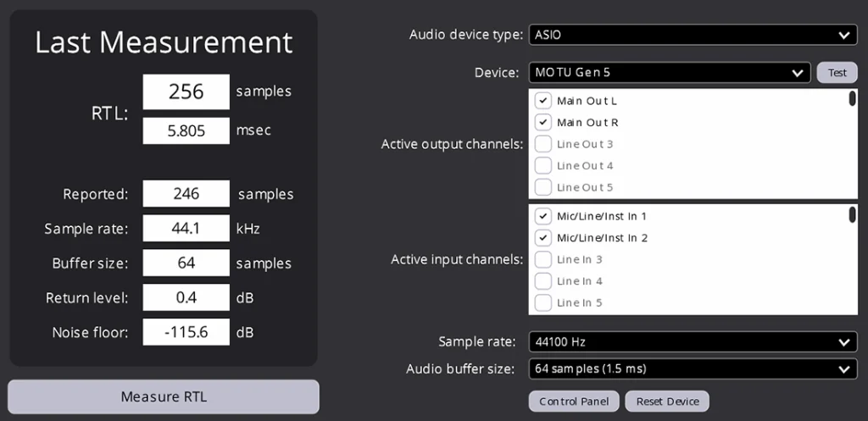
Task: Click the input channels list scrollbar
Action: (x=851, y=214)
